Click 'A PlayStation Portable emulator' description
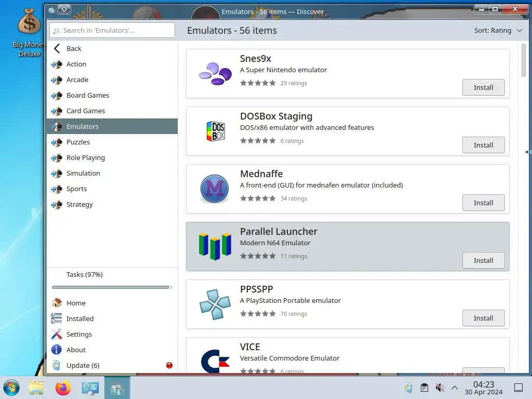Image resolution: width=532 pixels, height=399 pixels. [x=290, y=301]
